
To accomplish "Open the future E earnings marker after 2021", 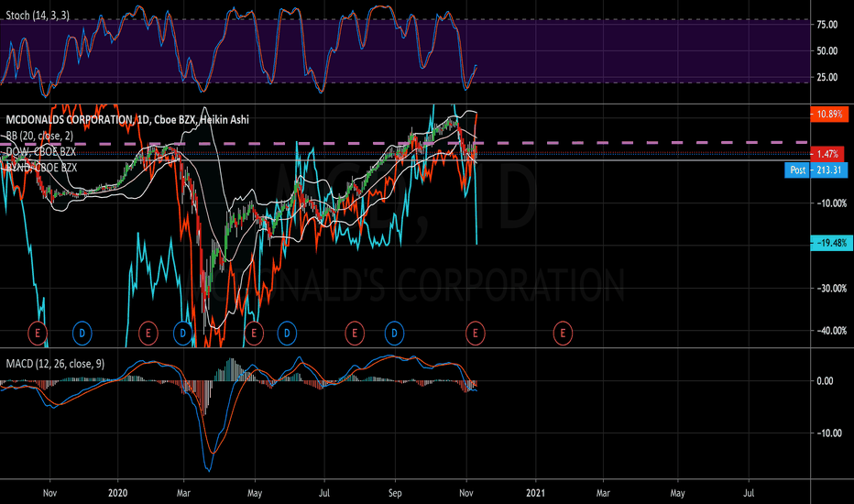I will [564, 333].
